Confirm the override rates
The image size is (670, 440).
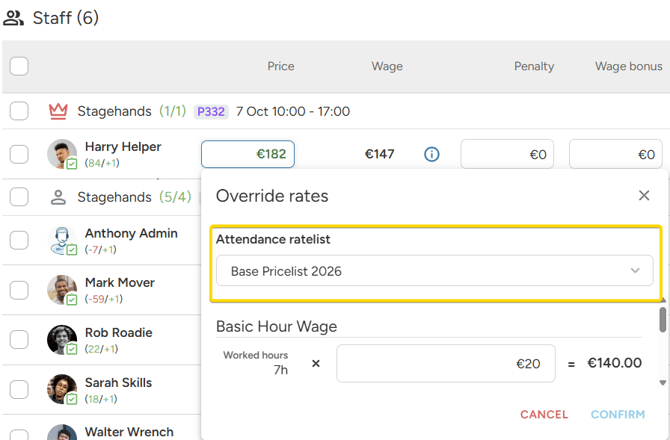[618, 414]
